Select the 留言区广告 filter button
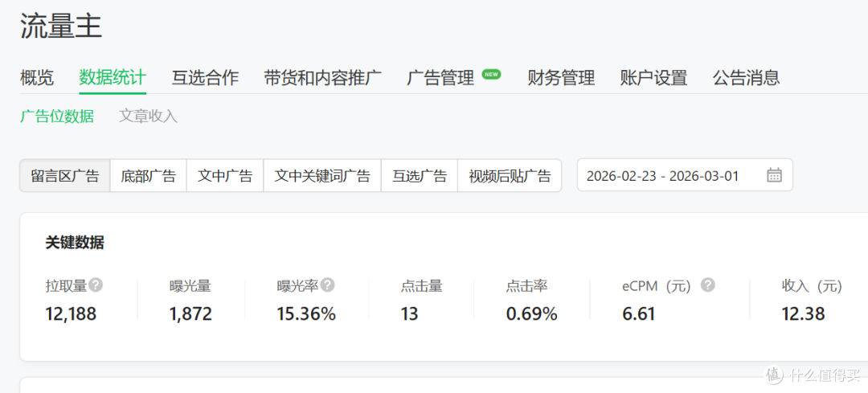Image resolution: width=868 pixels, height=393 pixels. (65, 176)
